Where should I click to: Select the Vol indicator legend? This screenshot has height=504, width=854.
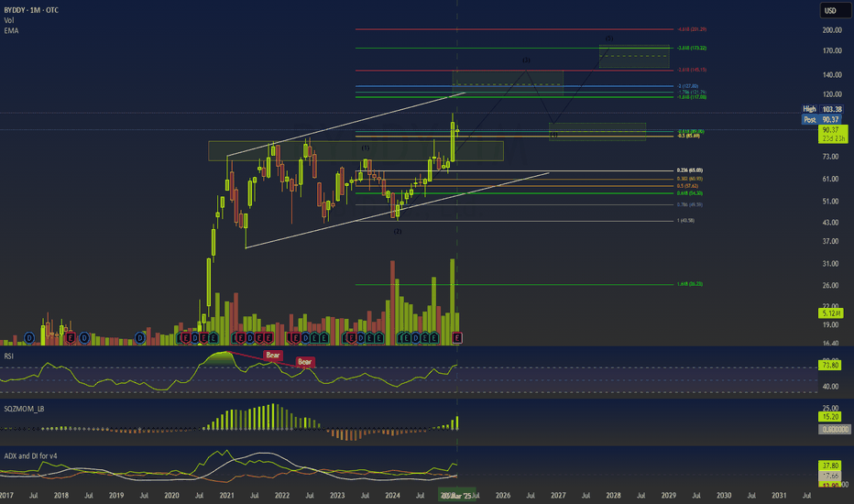click(x=9, y=20)
